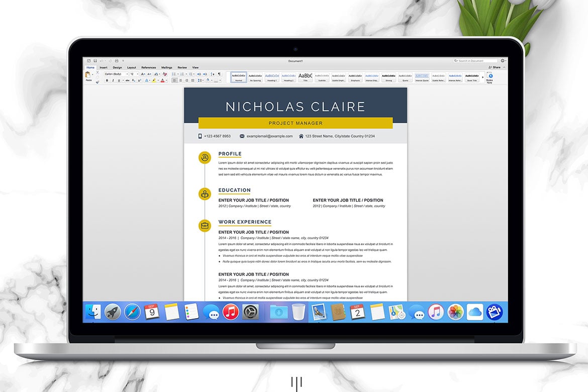
Task: Open the Styles Pane
Action: click(x=490, y=77)
